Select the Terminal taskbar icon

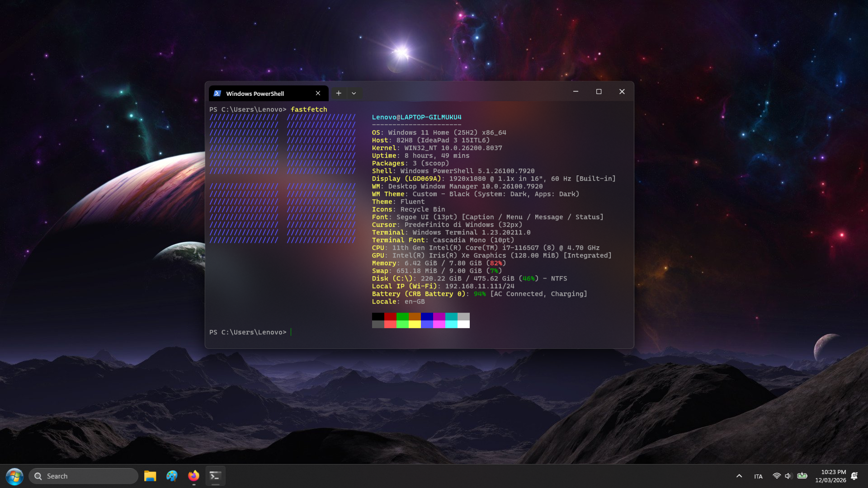coord(215,476)
